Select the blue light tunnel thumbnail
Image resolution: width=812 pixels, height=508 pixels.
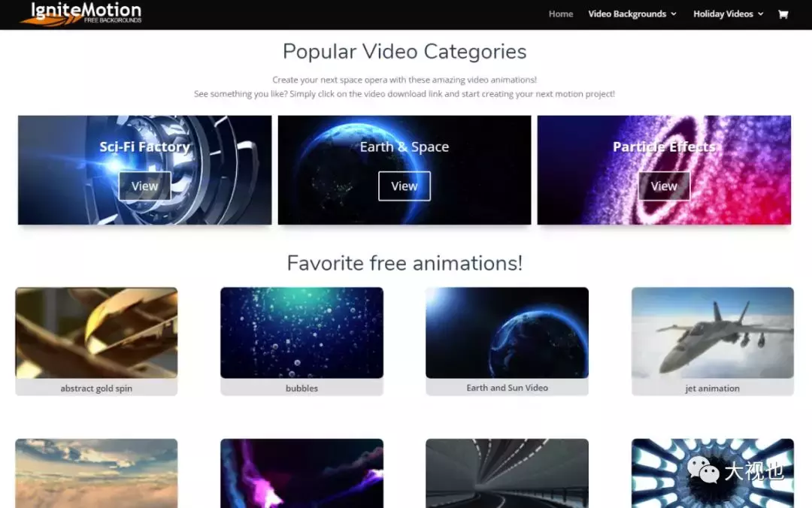[712, 473]
